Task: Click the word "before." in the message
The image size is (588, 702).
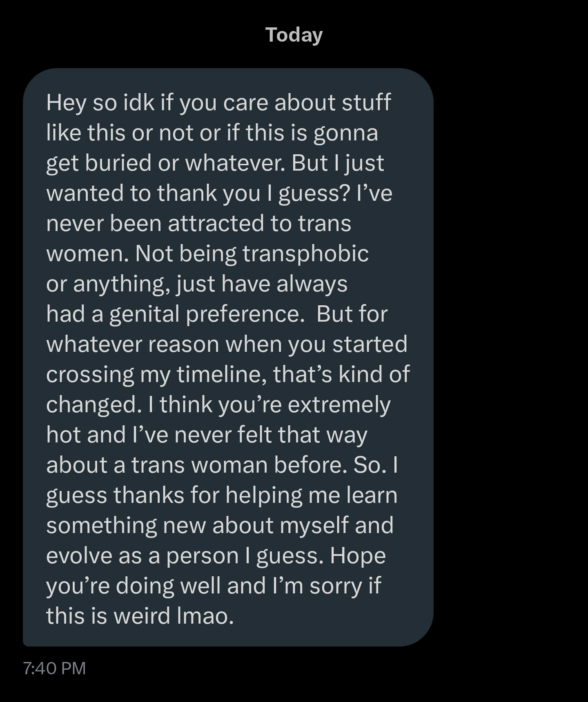Action: 310,465
